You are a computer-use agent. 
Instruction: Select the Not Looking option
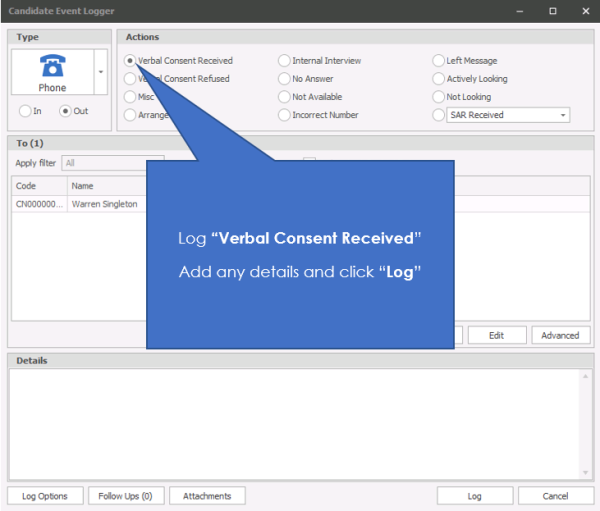[x=439, y=97]
